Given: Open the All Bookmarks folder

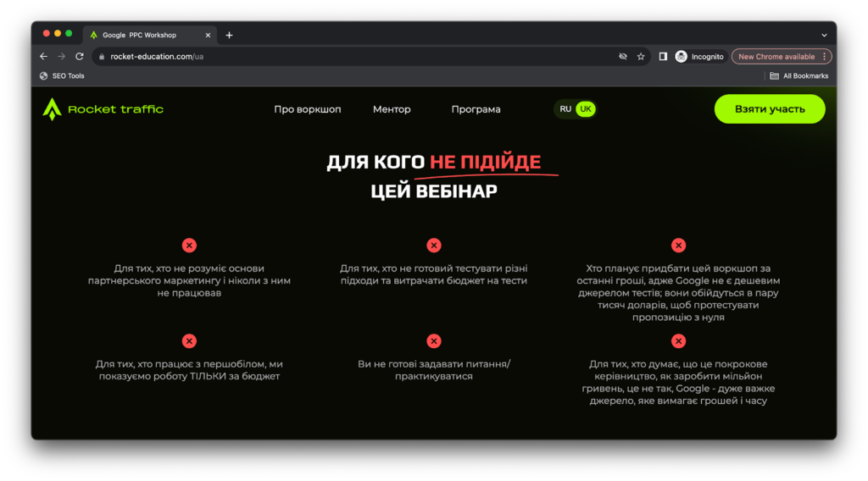Looking at the screenshot, I should (x=798, y=76).
